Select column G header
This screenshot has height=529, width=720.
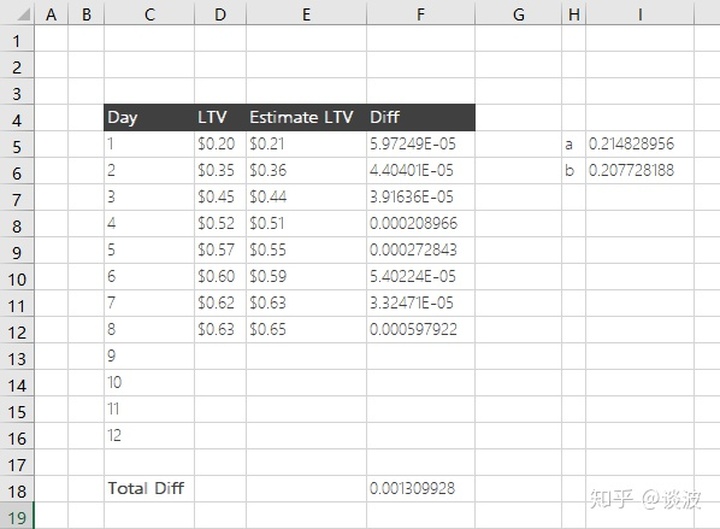click(518, 14)
